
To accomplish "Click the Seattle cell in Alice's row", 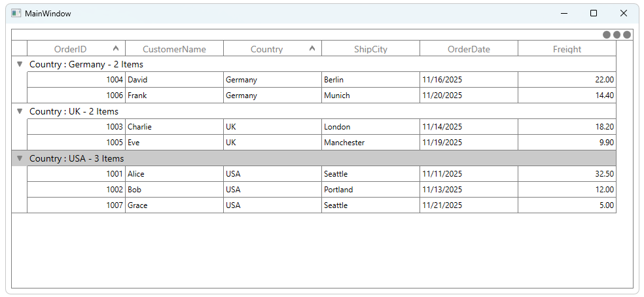I will tap(371, 174).
